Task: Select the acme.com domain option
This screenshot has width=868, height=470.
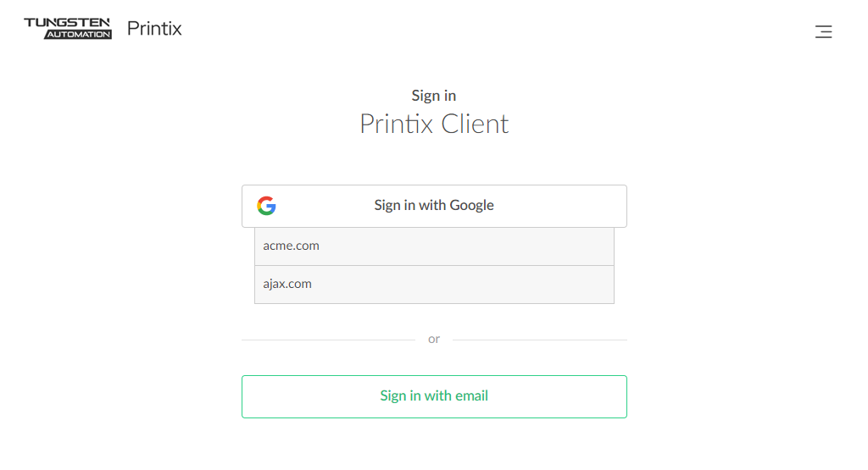Action: click(x=434, y=246)
